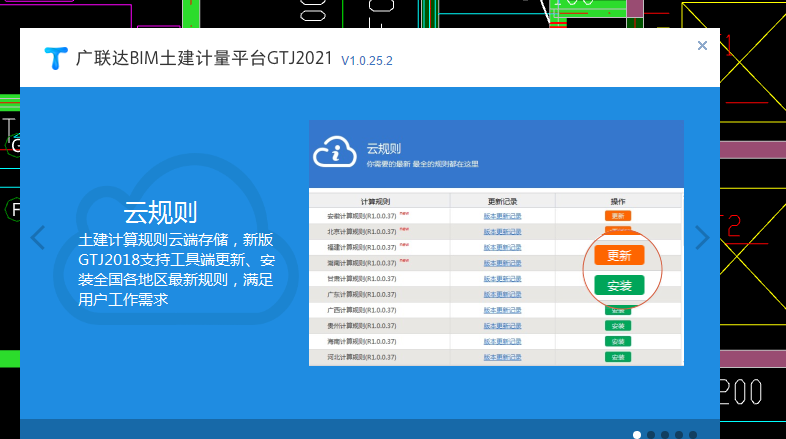Click the 甘肃计算规则(R1.0.0.37) entry

[361, 279]
